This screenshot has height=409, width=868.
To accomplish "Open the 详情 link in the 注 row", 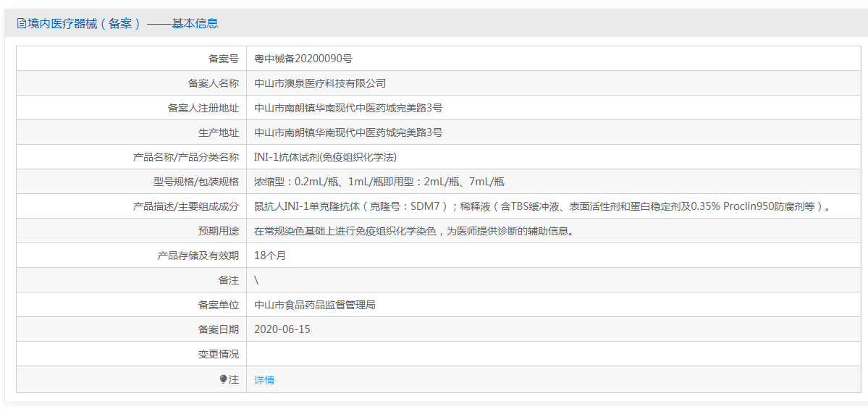I will pos(264,380).
